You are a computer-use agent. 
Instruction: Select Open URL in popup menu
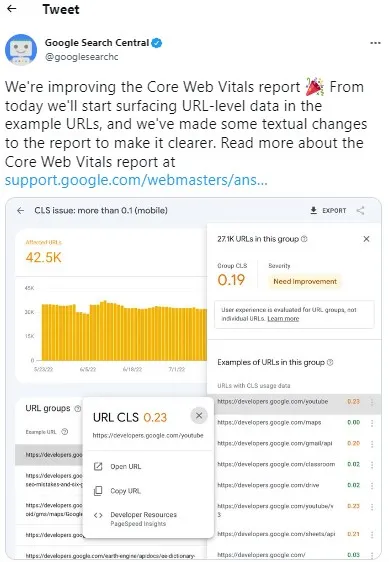(117, 467)
